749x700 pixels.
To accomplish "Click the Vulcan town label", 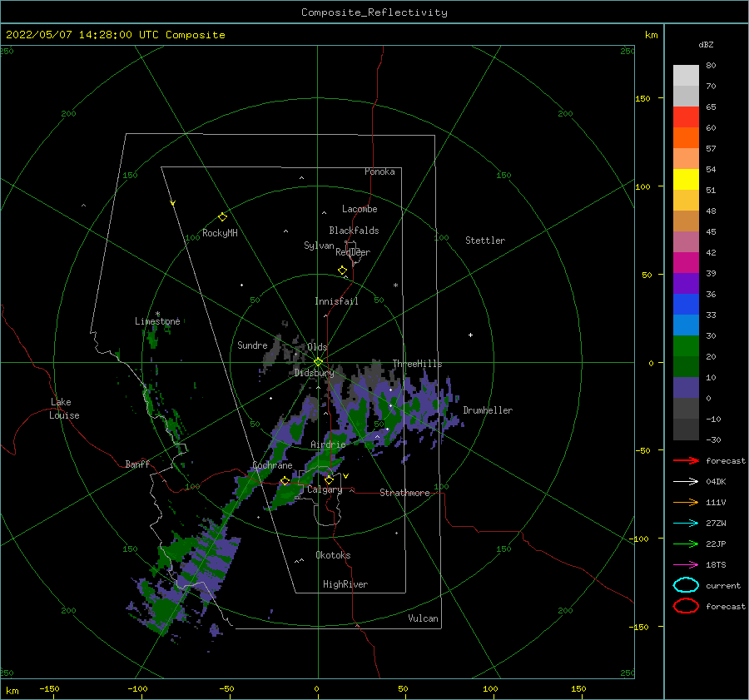I will pos(423,618).
